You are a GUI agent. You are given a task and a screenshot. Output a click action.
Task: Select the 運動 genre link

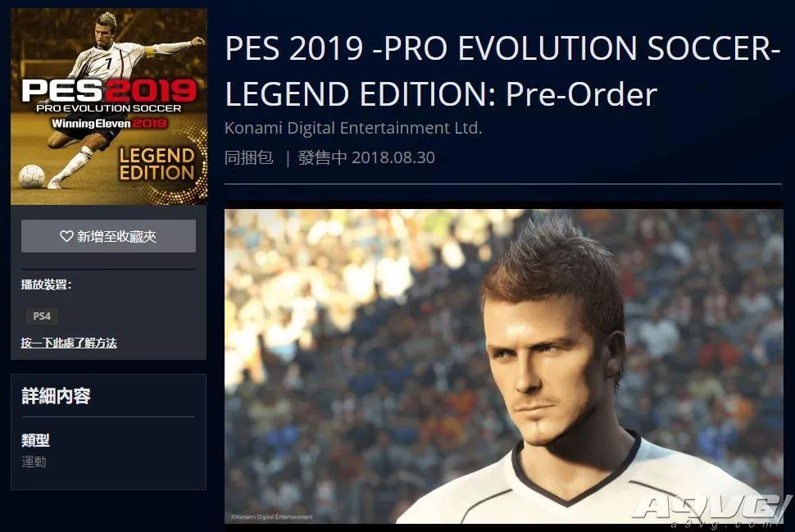pyautogui.click(x=34, y=462)
